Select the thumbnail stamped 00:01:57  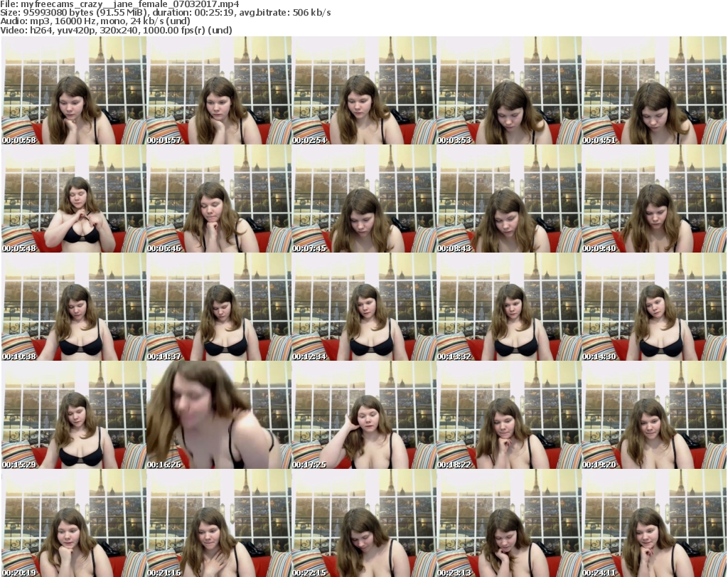click(x=219, y=90)
